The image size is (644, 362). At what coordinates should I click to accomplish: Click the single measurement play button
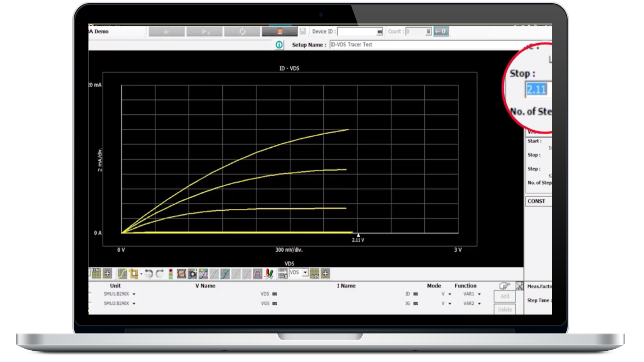(x=167, y=31)
